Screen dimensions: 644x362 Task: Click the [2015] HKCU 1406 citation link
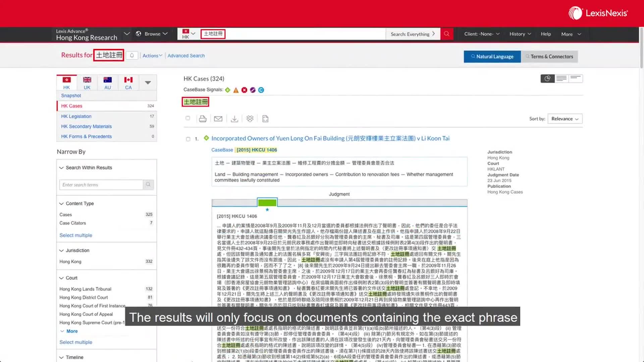coord(257,150)
